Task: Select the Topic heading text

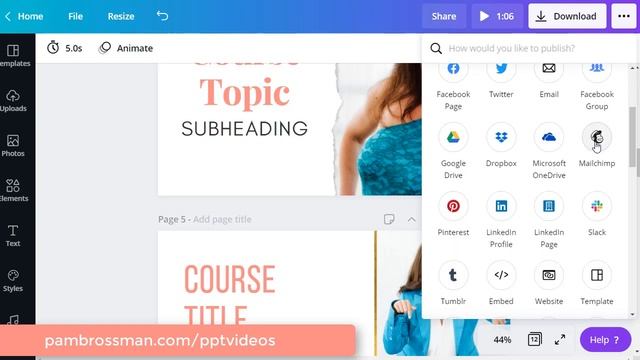Action: [244, 93]
